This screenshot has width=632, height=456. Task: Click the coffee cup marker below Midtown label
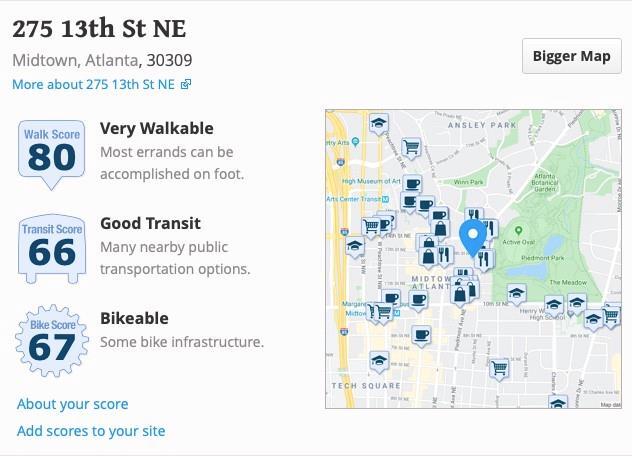[418, 301]
